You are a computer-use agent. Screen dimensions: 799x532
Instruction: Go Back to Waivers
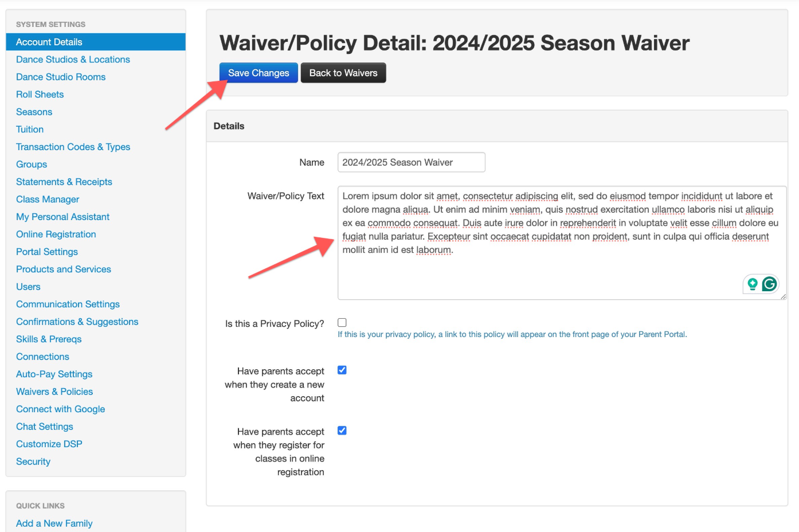click(343, 73)
